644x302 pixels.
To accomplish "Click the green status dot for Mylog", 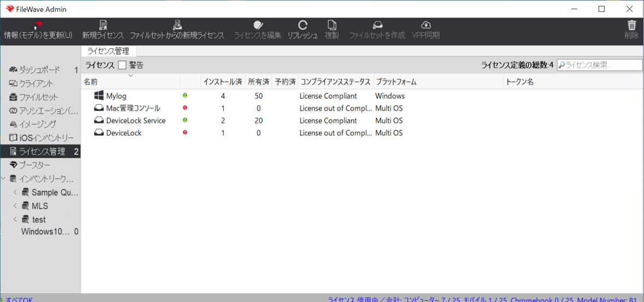I will click(x=185, y=95).
